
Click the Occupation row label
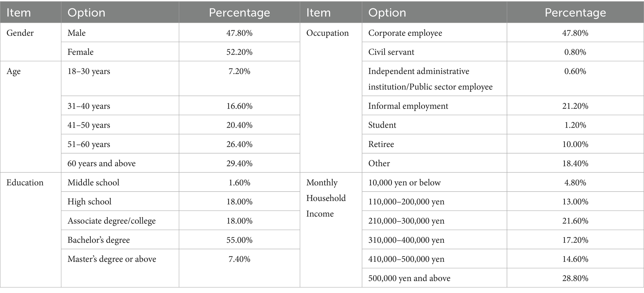(x=327, y=33)
